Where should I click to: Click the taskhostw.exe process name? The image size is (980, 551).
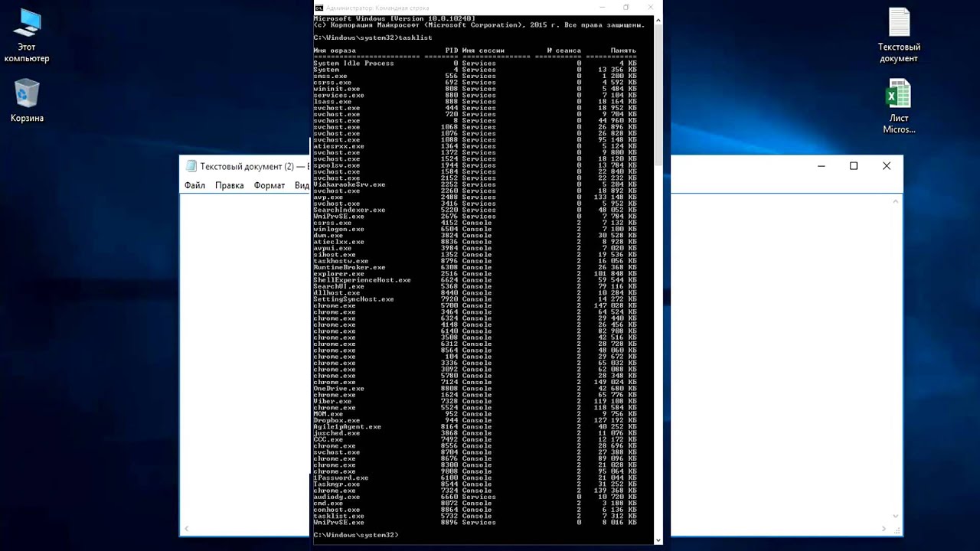pyautogui.click(x=341, y=261)
